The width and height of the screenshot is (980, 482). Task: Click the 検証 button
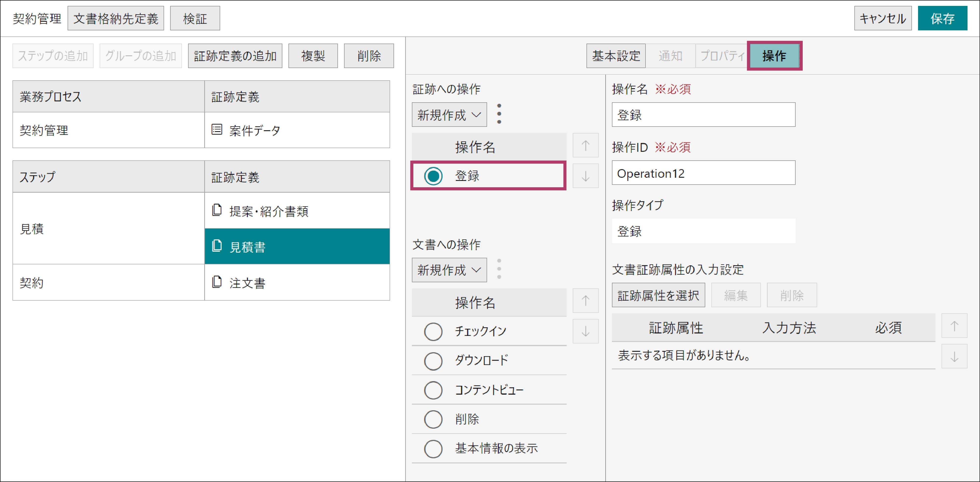tap(195, 18)
